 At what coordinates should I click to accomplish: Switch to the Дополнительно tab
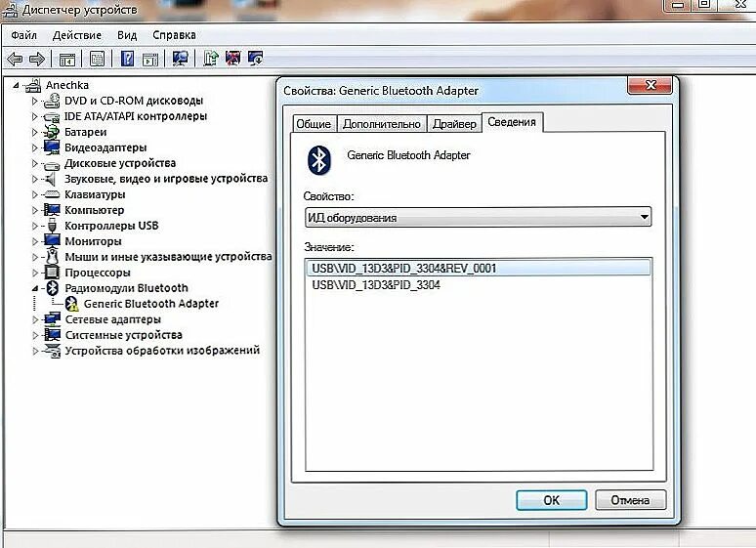[x=381, y=124]
